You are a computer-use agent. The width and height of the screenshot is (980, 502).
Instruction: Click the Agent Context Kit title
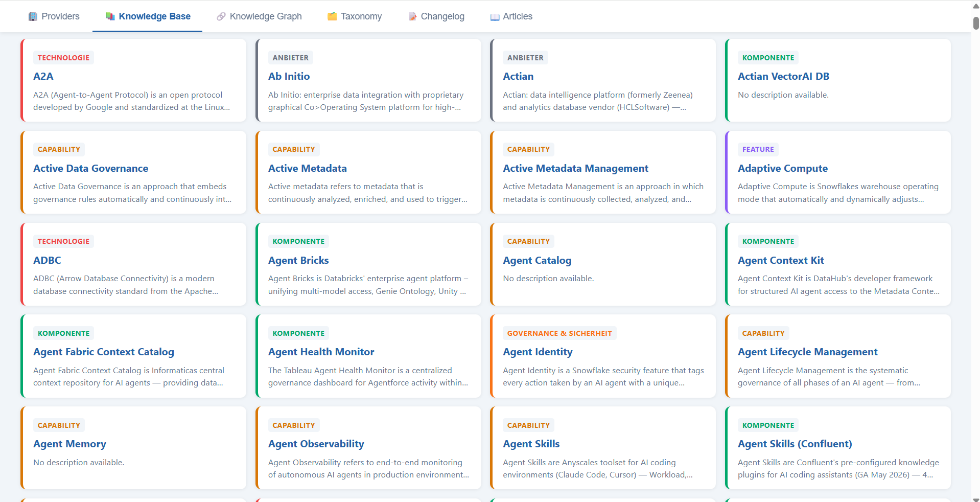(x=781, y=260)
